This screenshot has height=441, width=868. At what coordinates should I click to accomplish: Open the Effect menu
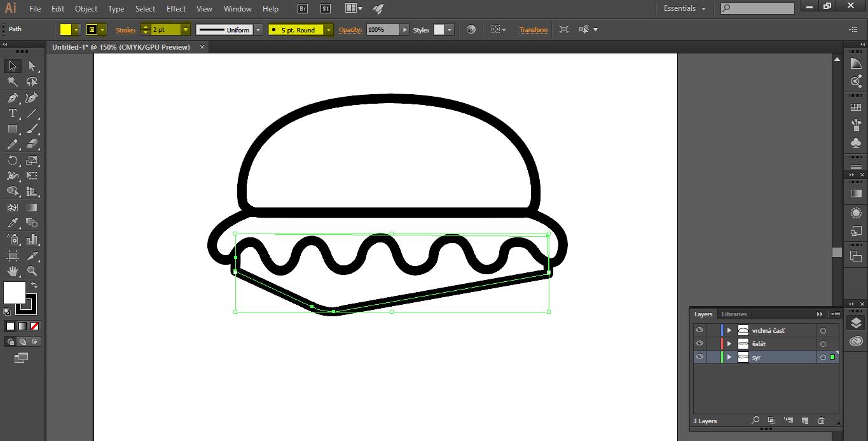point(176,9)
